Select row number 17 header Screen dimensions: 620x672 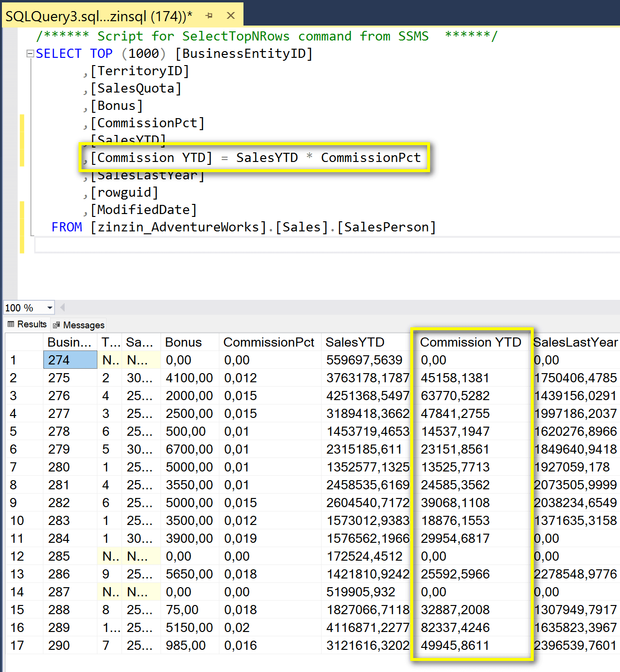(24, 645)
